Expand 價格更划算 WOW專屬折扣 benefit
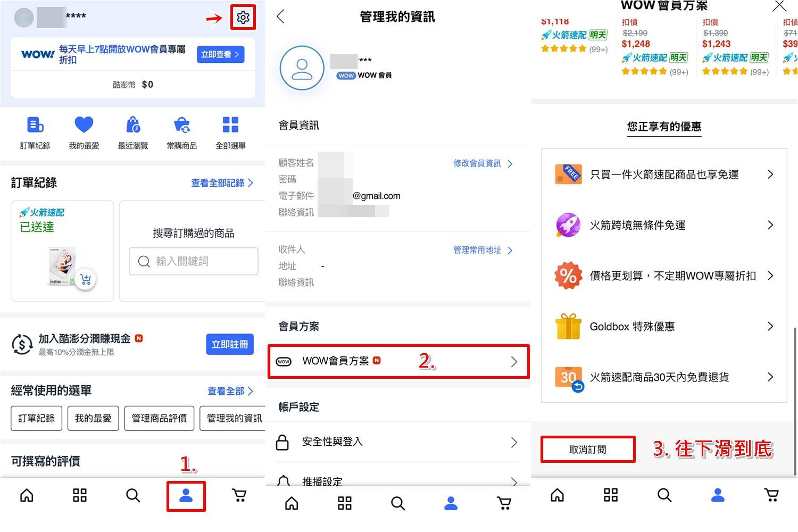Image resolution: width=798 pixels, height=532 pixels. click(664, 276)
